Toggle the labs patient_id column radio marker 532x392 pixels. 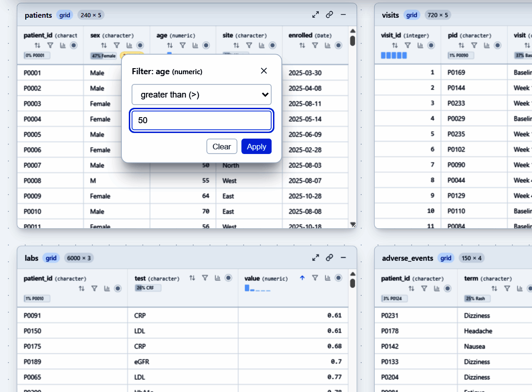click(118, 288)
